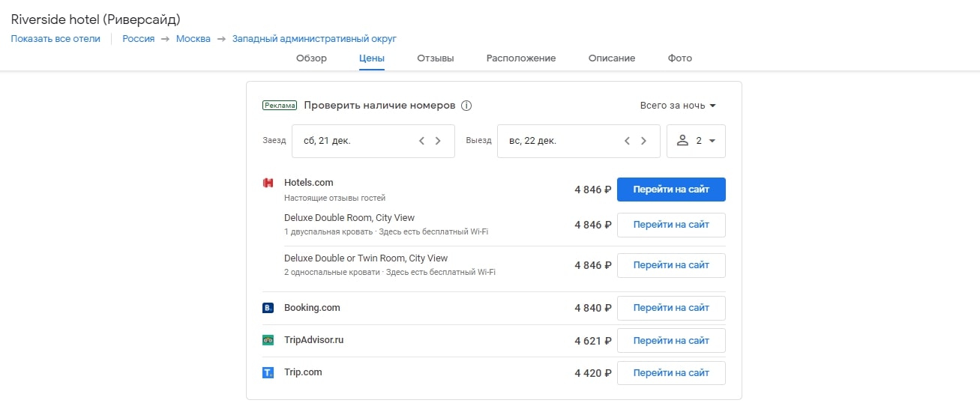Click blue Перейти на сайт for Hotels.com
Viewport: 980px width, 409px height.
pyautogui.click(x=671, y=190)
